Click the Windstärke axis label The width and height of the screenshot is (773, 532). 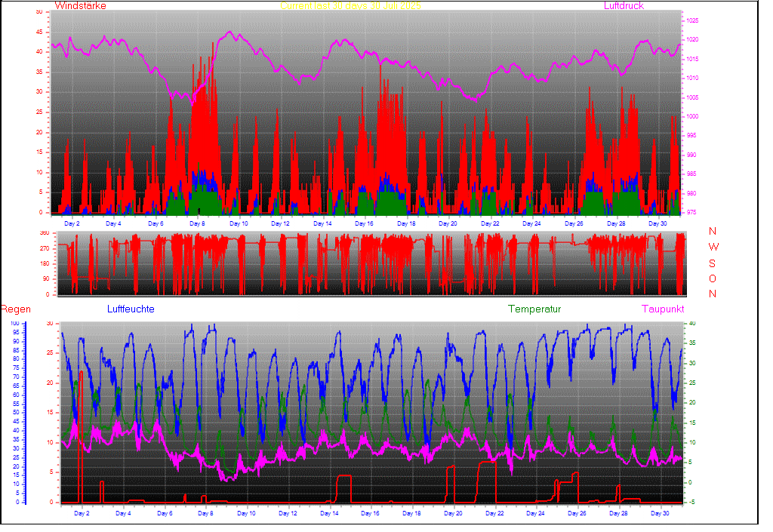click(x=81, y=6)
